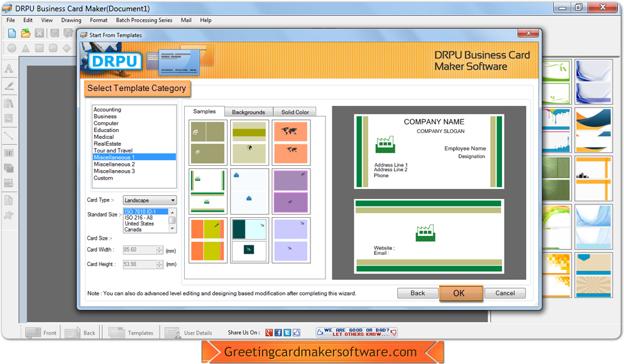Select the Triangle shape tool
Viewport: 624px width, 364px height.
pyautogui.click(x=26, y=48)
